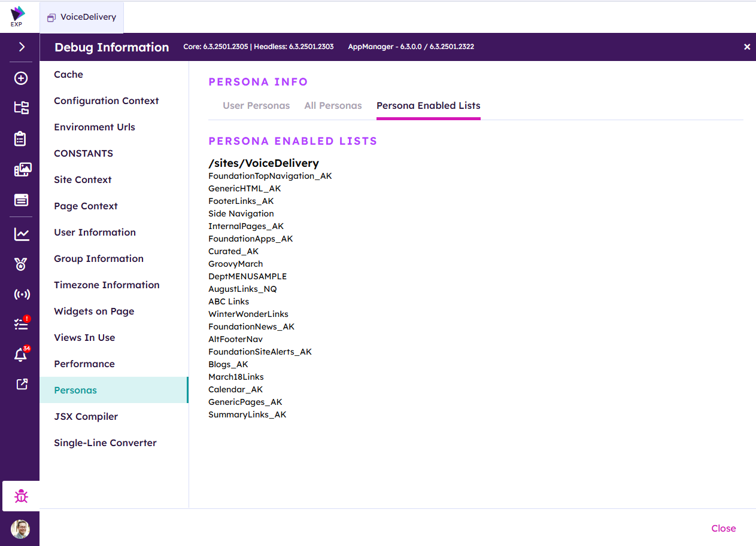The height and width of the screenshot is (546, 756).
Task: Select the VoiceDelivery site tab
Action: pos(82,17)
